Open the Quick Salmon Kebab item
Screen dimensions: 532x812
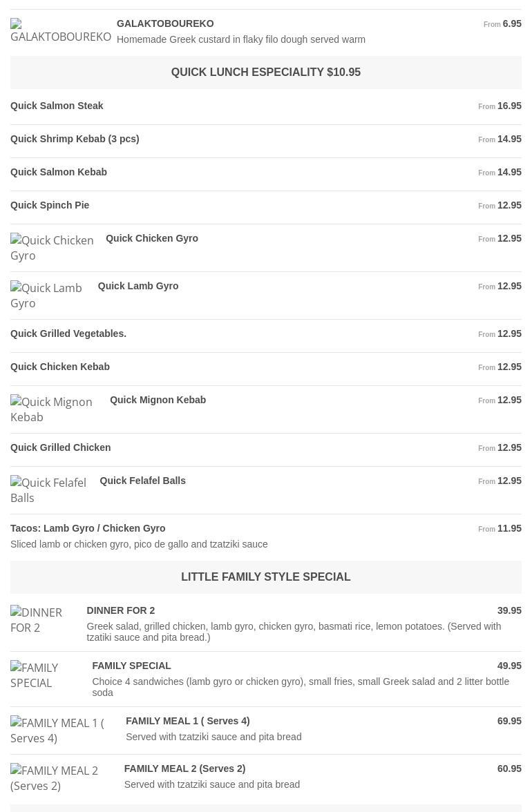(59, 172)
